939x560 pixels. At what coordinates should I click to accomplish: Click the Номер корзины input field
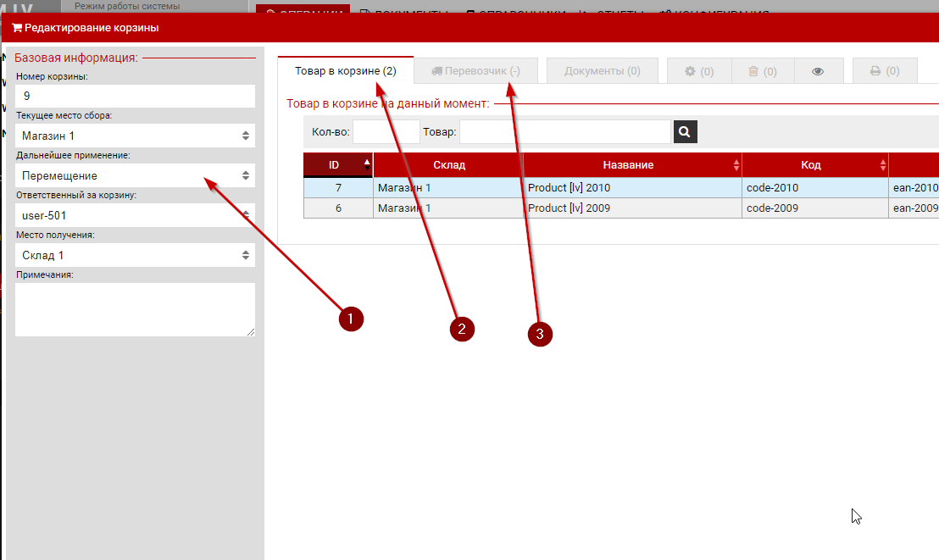(136, 97)
